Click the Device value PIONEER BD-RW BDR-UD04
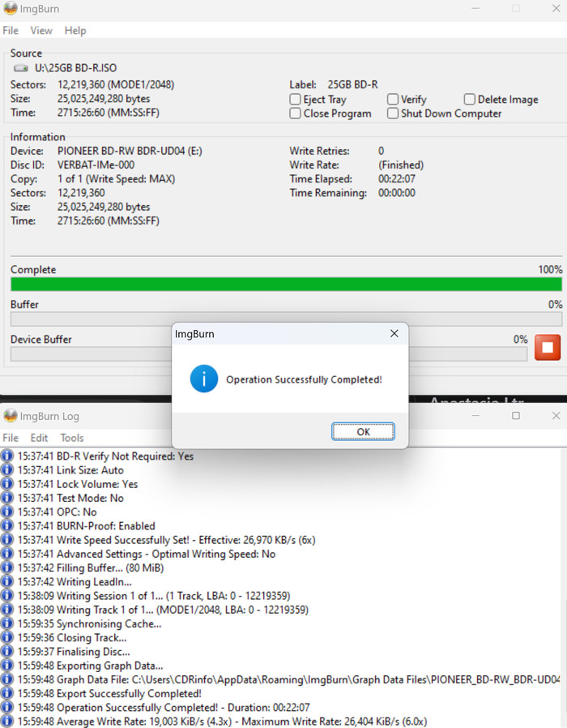The width and height of the screenshot is (567, 728). [x=130, y=151]
